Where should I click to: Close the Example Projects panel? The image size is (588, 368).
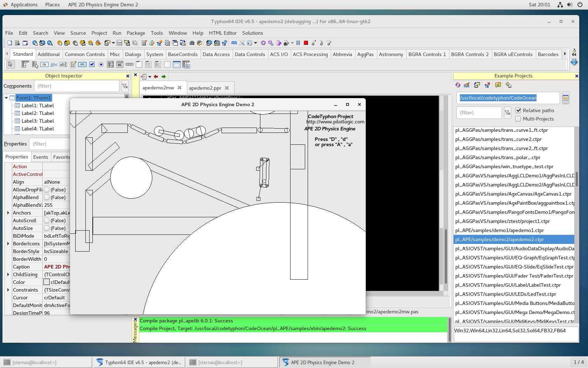tap(576, 76)
